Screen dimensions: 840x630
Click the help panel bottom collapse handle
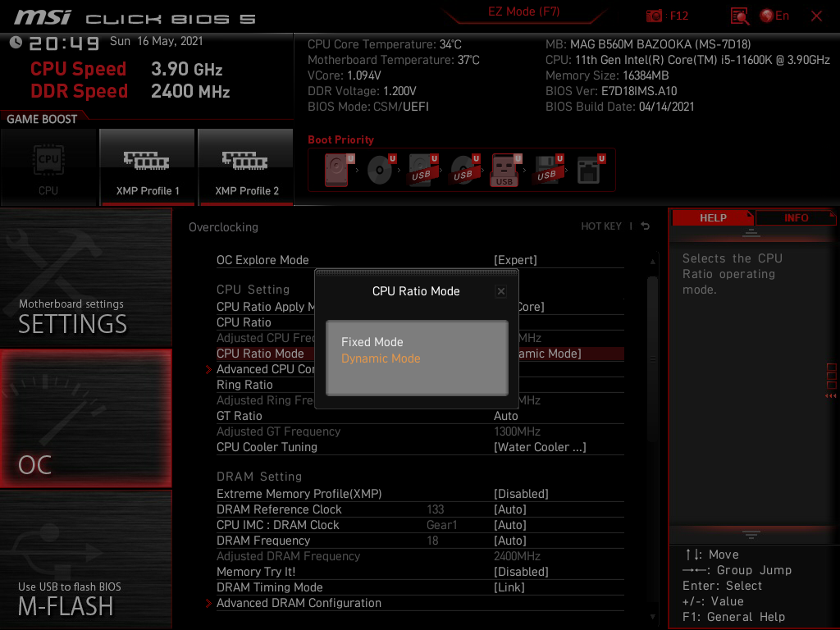(751, 534)
